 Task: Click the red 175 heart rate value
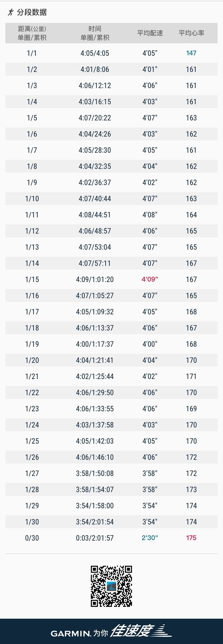pos(191,538)
